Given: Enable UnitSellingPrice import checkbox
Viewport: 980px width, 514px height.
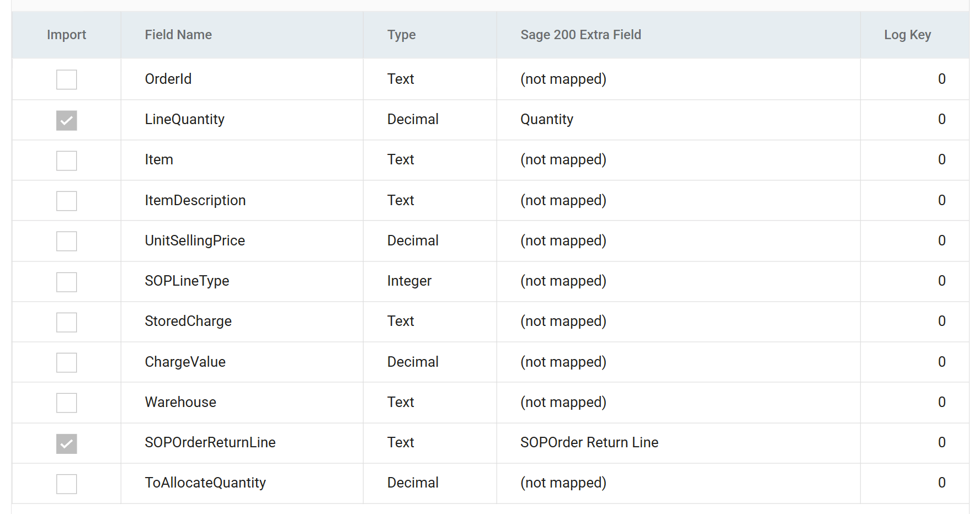Looking at the screenshot, I should coord(66,241).
